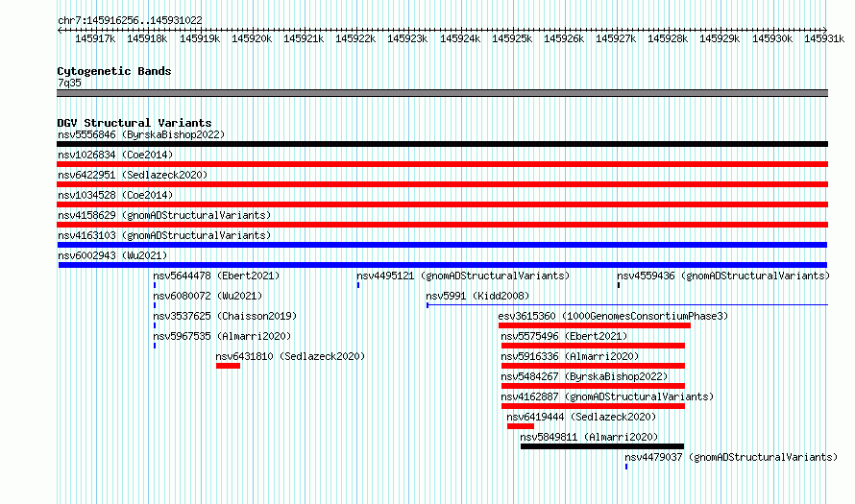This screenshot has height=504, width=855.
Task: Click the black nsv5849811 variant bar
Action: 602,446
